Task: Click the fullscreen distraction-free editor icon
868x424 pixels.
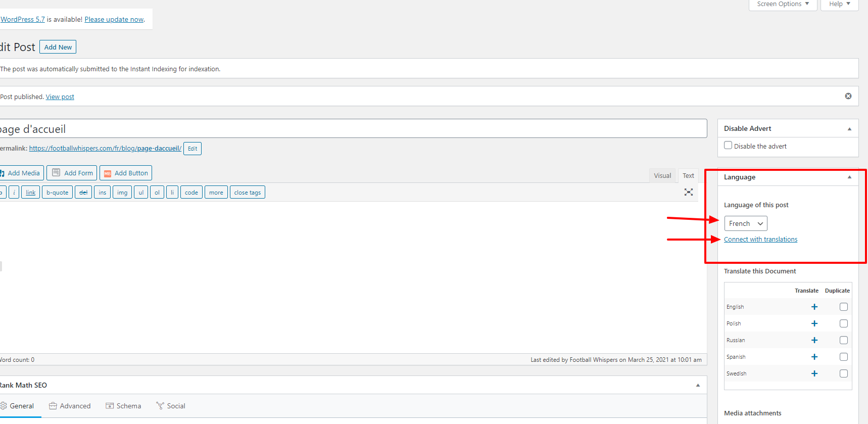Action: [x=688, y=192]
